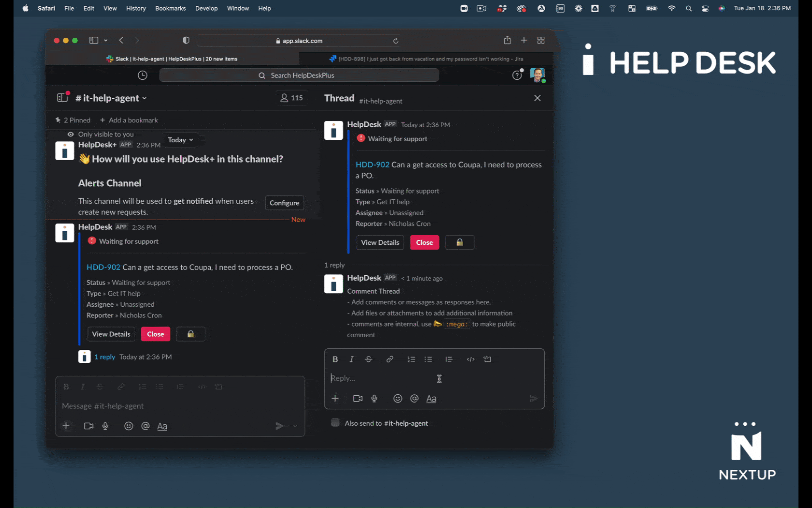Switch to Jira HDD-898 browser tab
The height and width of the screenshot is (508, 812).
coord(426,59)
